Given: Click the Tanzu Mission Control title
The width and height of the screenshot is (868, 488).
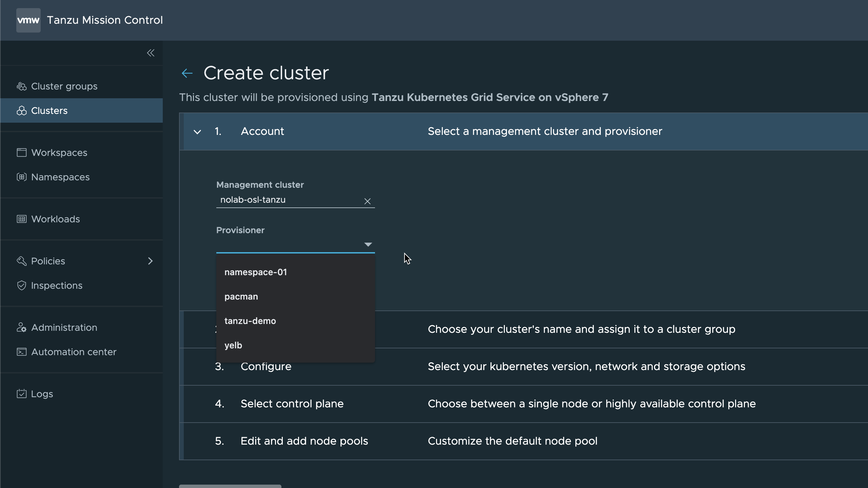Looking at the screenshot, I should [x=105, y=20].
